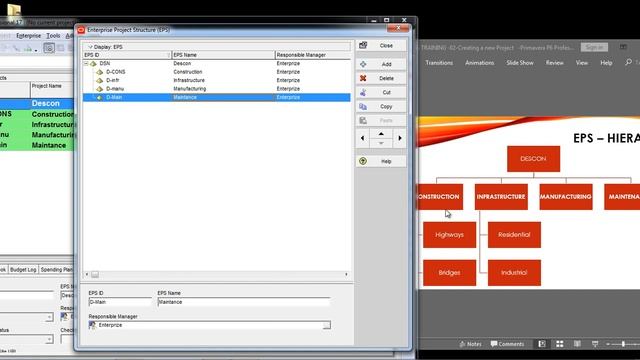The width and height of the screenshot is (640, 360).
Task: Click the EPS ID input field
Action: [120, 302]
